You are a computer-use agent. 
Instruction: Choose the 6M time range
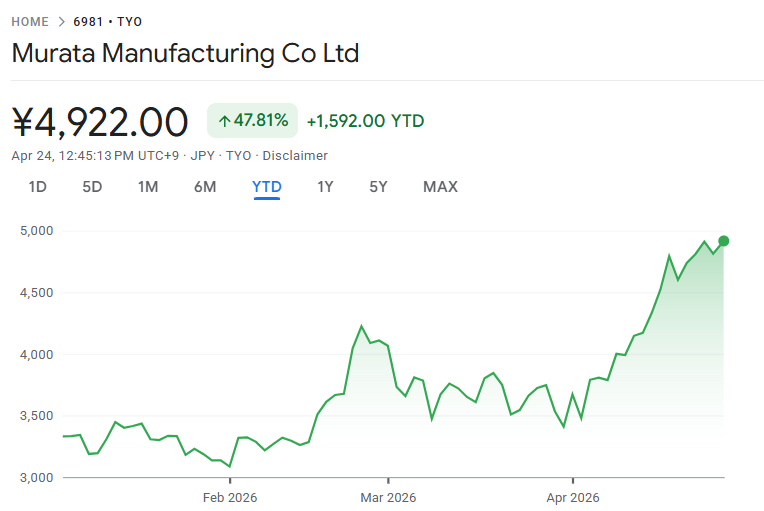(205, 187)
